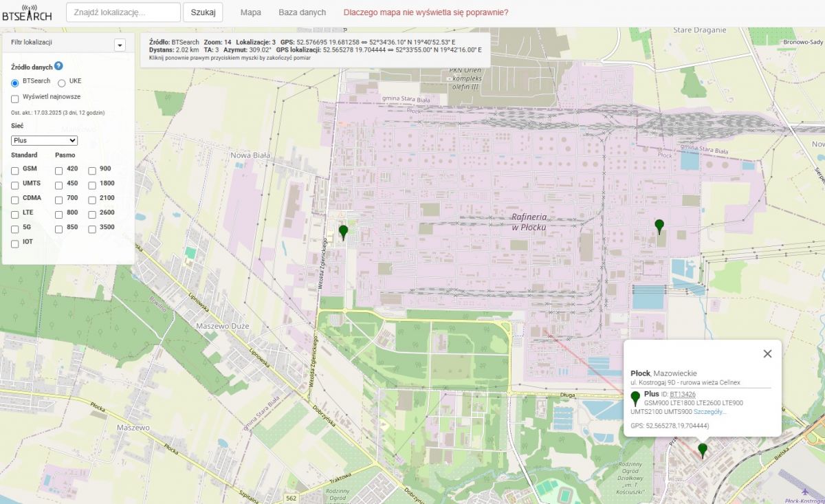The image size is (825, 504).
Task: Check the UMTS standard box
Action: tap(15, 185)
